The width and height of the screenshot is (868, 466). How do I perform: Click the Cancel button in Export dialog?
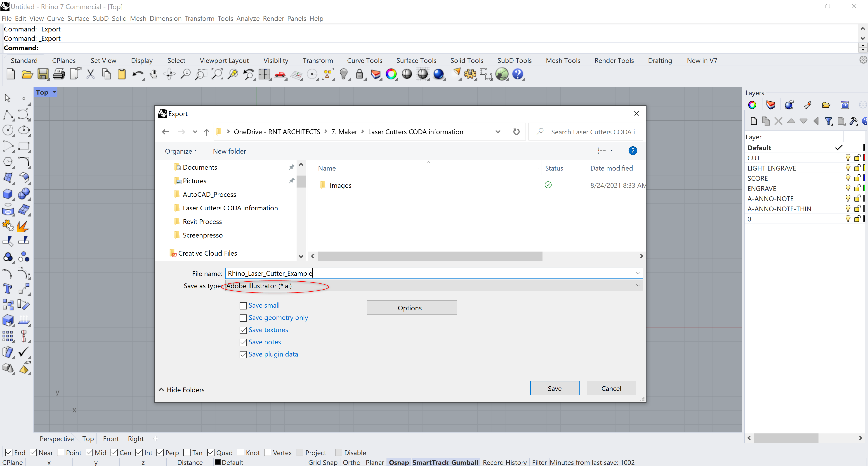(611, 388)
